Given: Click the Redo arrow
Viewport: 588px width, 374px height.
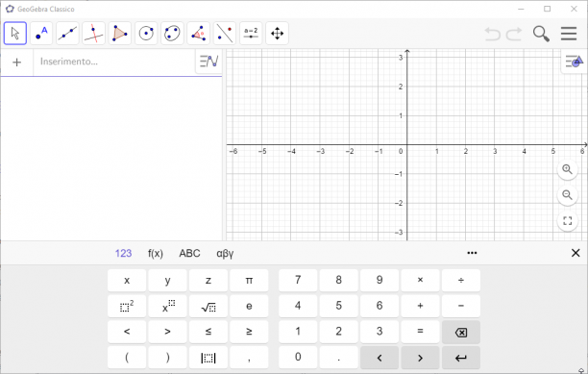Looking at the screenshot, I should coord(514,34).
